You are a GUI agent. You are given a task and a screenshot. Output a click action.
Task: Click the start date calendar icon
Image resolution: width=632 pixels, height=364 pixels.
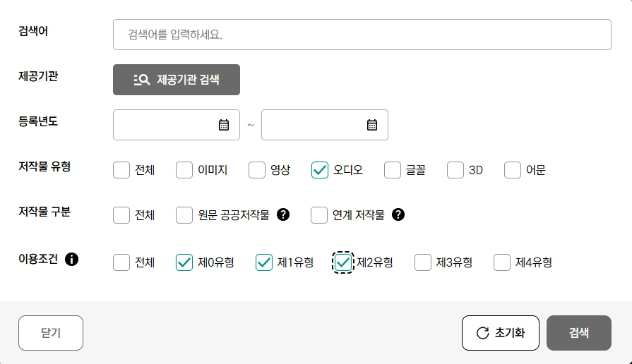pos(224,125)
